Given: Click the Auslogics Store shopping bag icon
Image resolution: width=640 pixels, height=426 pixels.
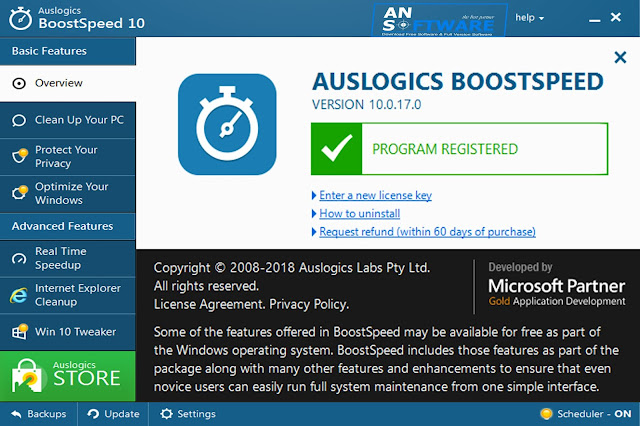Looking at the screenshot, I should click(27, 376).
